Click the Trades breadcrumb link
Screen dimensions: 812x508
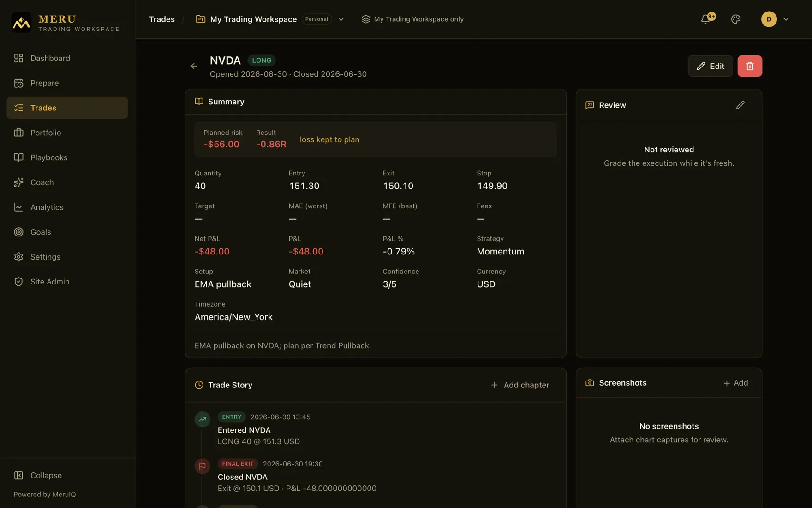161,19
